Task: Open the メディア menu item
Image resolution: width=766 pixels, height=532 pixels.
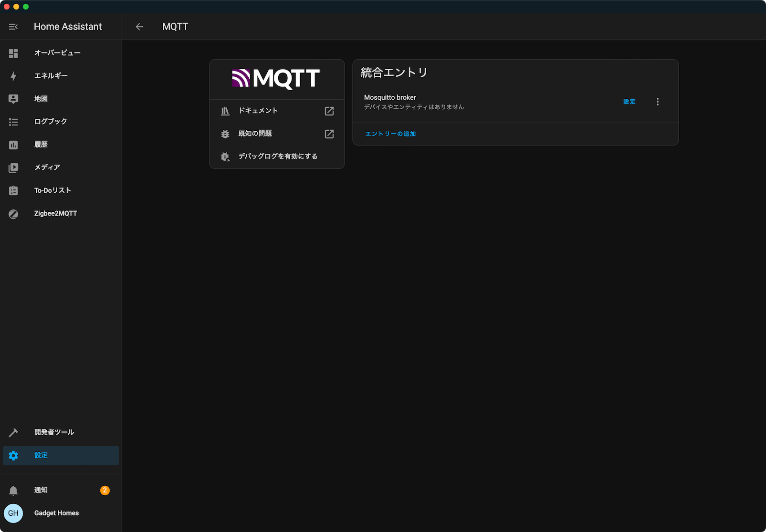Action: [x=61, y=167]
